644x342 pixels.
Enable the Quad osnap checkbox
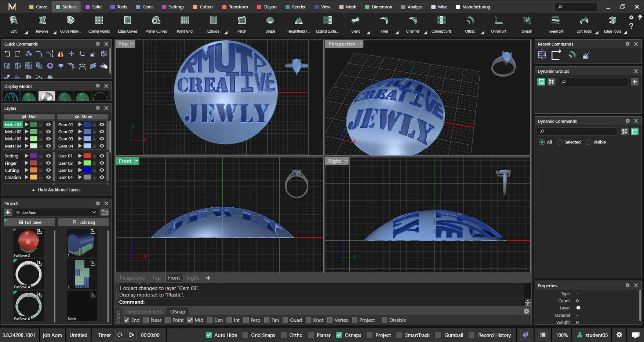tap(285, 320)
